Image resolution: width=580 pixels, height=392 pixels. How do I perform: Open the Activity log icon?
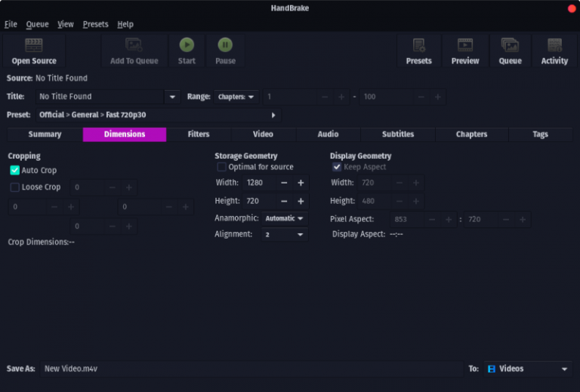tap(554, 45)
